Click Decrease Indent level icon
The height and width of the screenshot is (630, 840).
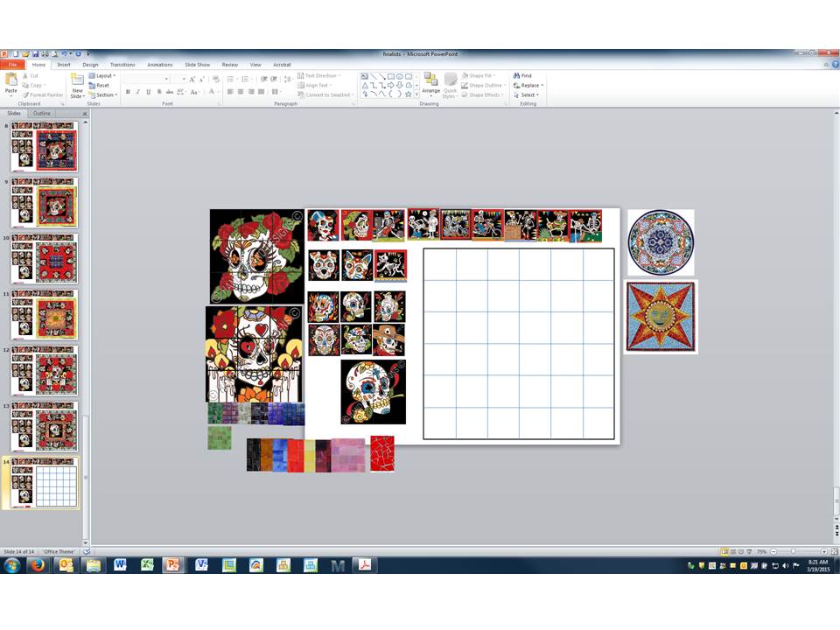click(263, 80)
